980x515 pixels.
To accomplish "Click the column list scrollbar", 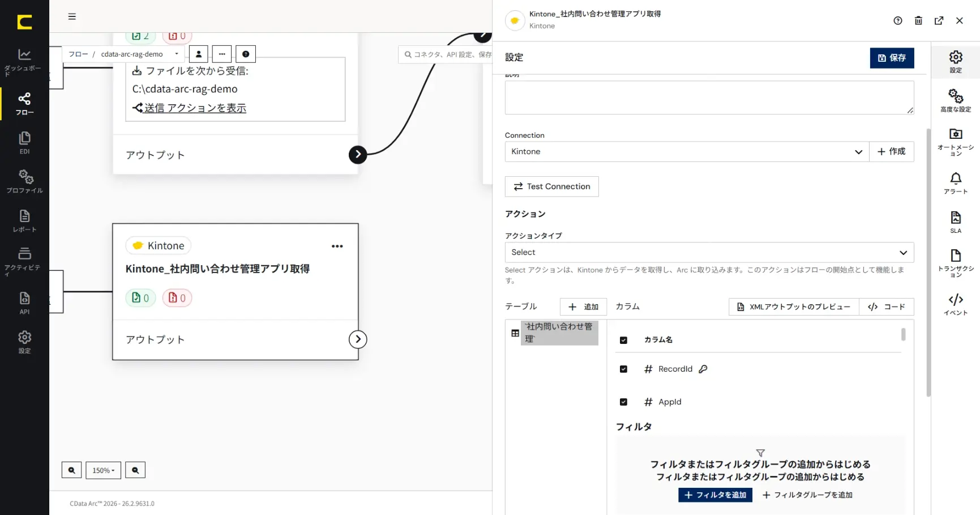I will pos(903,334).
